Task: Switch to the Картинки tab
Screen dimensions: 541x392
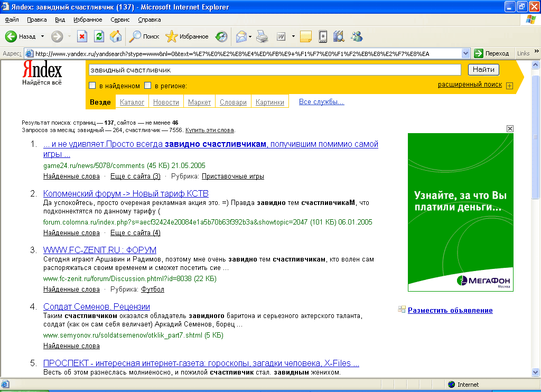Action: pyautogui.click(x=270, y=102)
